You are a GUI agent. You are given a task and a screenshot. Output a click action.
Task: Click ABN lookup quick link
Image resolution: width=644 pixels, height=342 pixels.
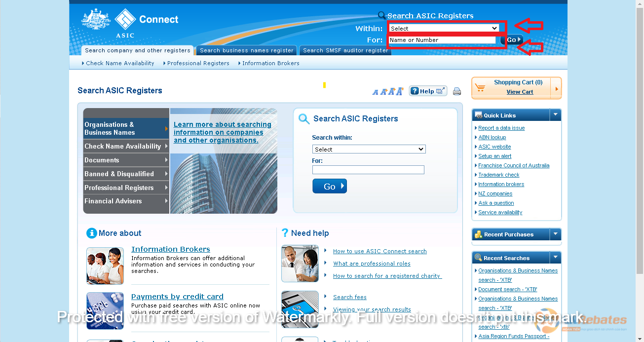tap(492, 137)
